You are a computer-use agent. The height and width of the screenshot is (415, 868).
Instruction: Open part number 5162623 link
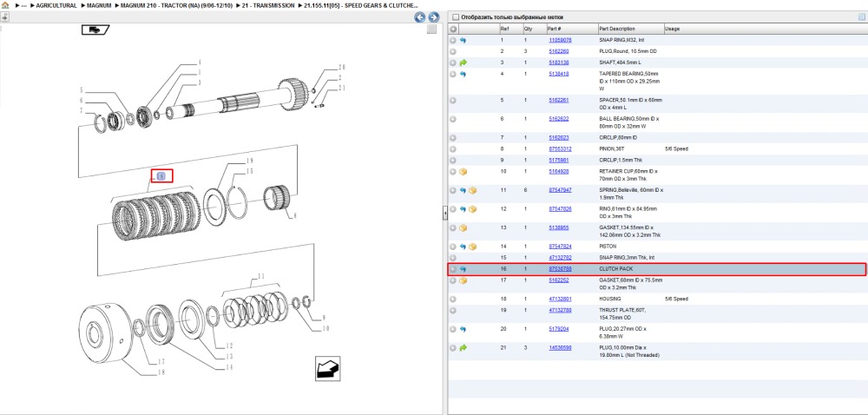click(558, 138)
